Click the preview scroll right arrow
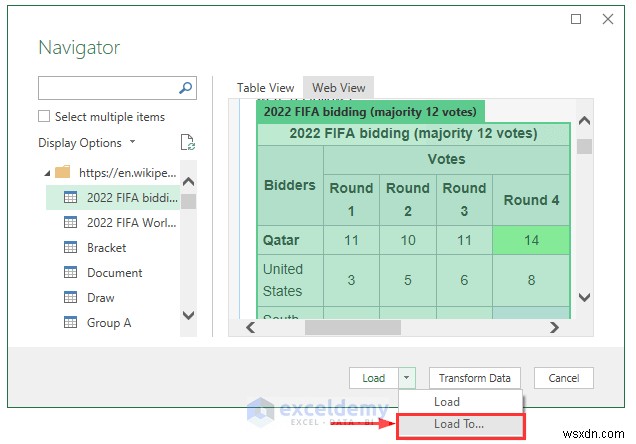The height and width of the screenshot is (444, 636). [554, 327]
